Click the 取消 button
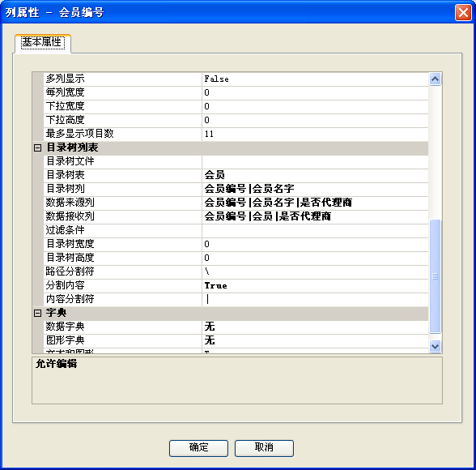 click(x=264, y=448)
